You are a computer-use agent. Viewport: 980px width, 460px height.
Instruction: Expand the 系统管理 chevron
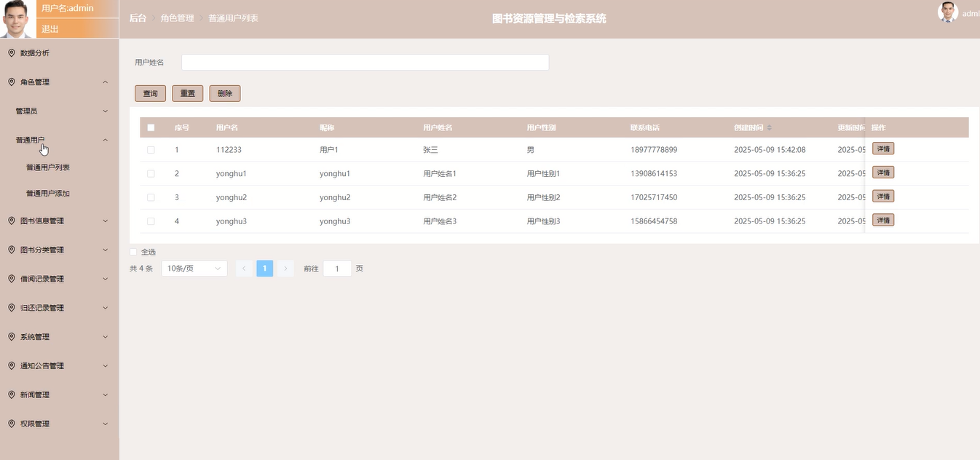[105, 337]
